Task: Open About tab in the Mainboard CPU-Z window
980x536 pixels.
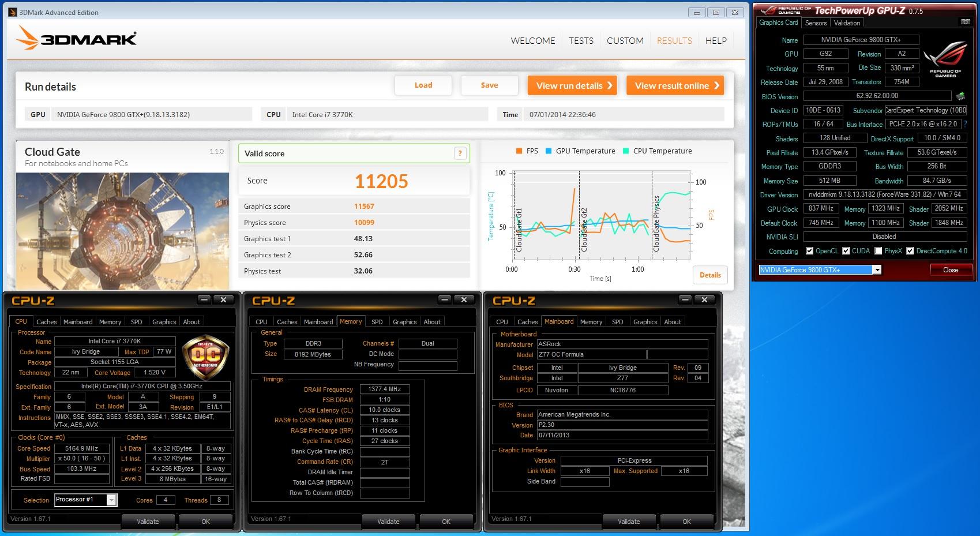Action: (673, 322)
